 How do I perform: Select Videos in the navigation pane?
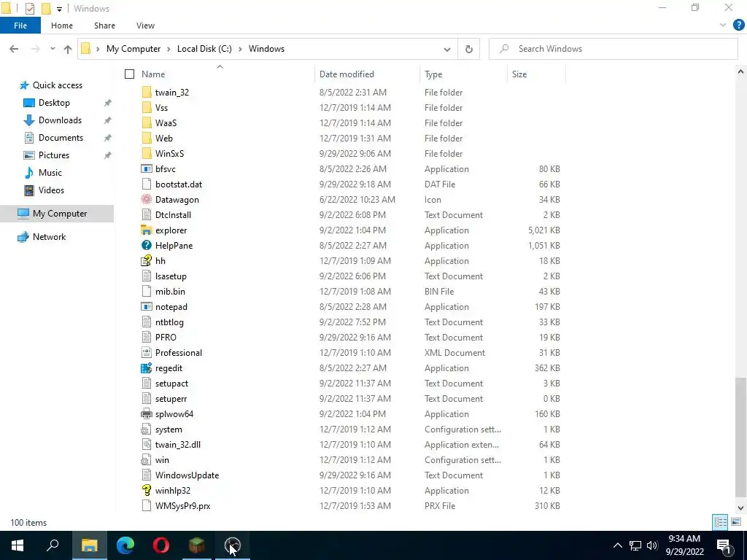point(51,190)
